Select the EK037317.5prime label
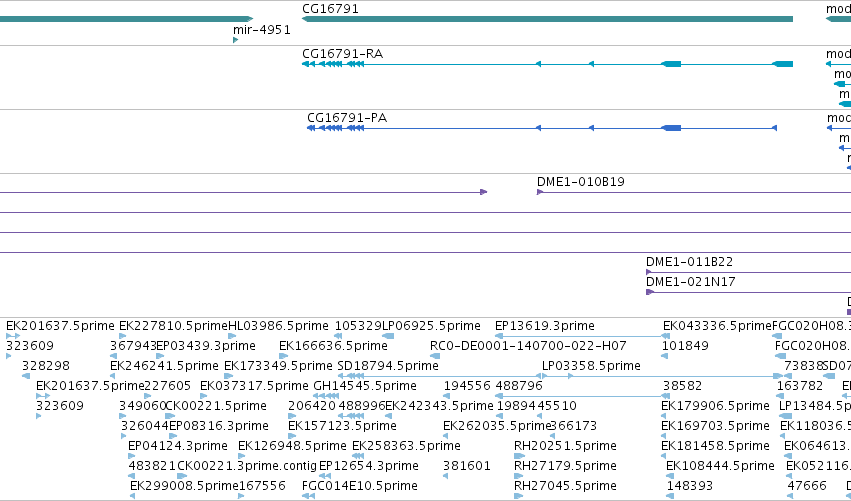Screen dimensions: 851x501 254,386
